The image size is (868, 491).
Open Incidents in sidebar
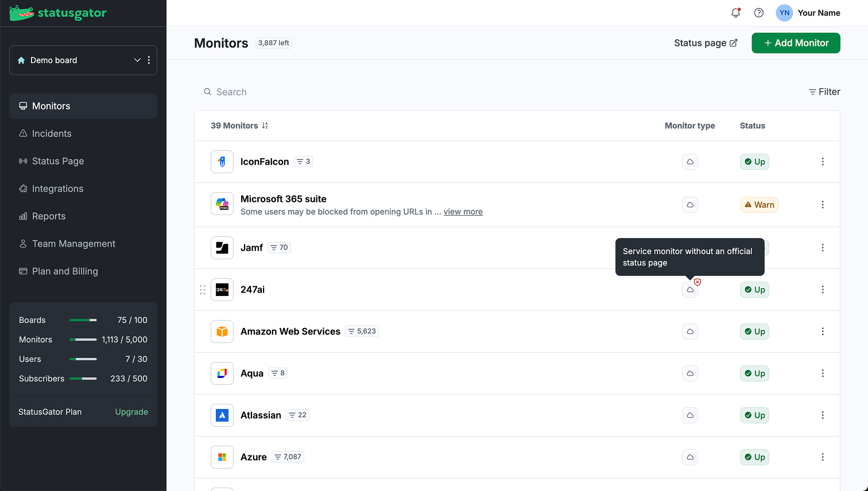coord(83,134)
